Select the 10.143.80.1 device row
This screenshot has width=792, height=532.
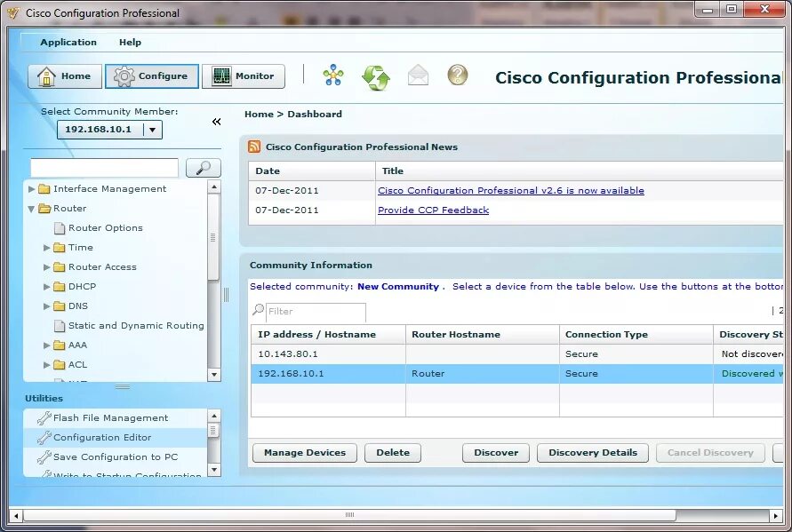coord(516,354)
